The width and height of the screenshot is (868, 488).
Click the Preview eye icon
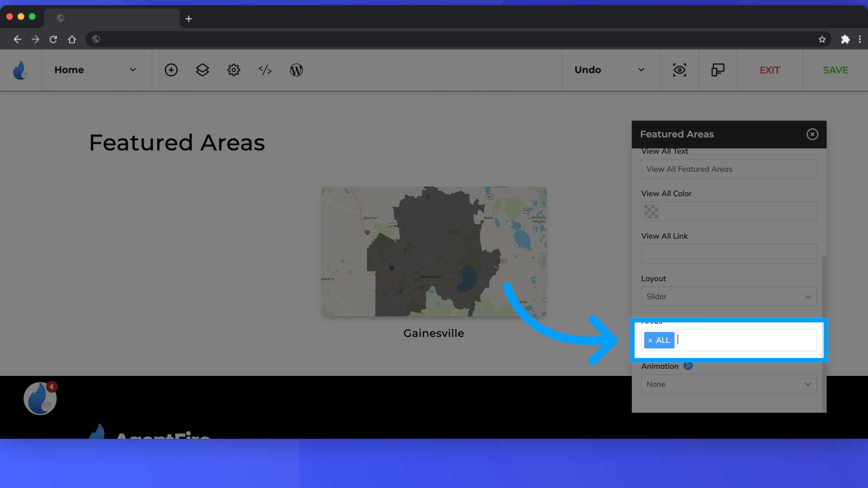tap(679, 70)
